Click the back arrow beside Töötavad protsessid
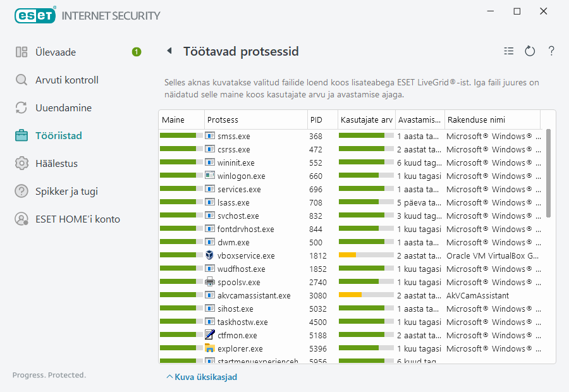 (169, 51)
